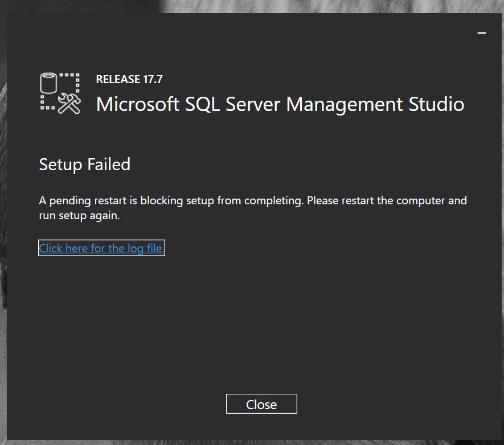Click the word Studio in the title
The image size is (504, 445).
(x=436, y=105)
